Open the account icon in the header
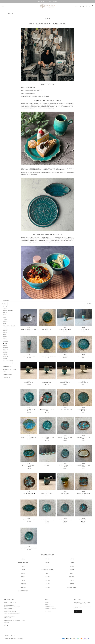The width and height of the screenshot is (95, 644). click(87, 6)
